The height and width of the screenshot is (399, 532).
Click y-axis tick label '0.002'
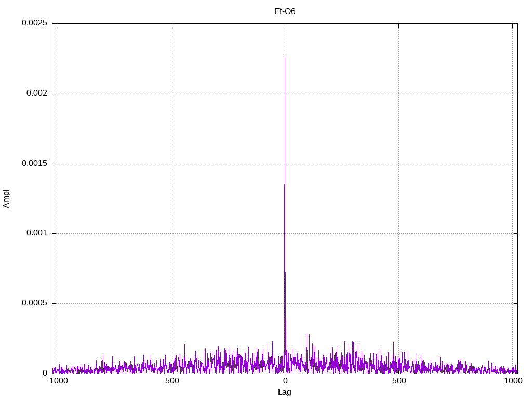coord(37,93)
